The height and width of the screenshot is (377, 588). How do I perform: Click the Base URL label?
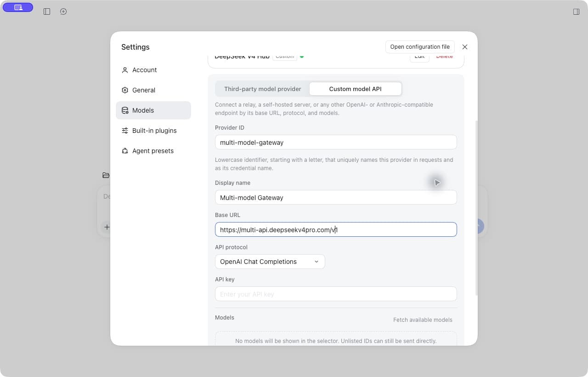coord(227,215)
